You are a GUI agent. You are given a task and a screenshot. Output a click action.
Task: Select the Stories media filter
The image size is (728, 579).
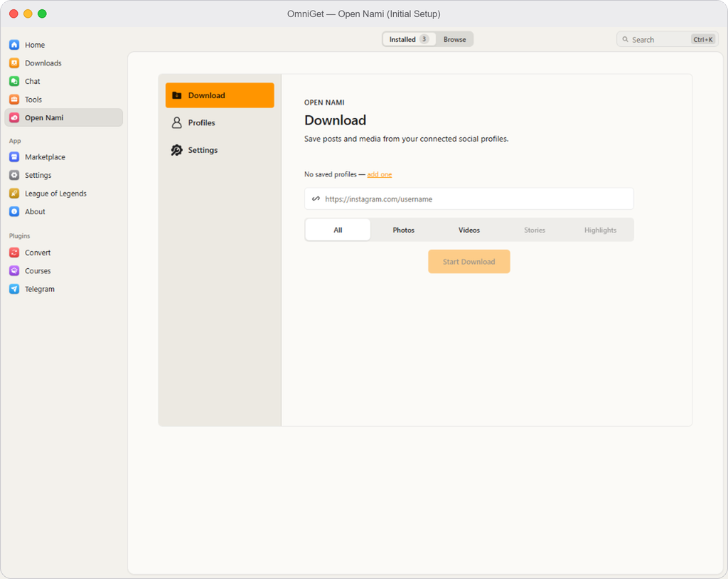535,230
